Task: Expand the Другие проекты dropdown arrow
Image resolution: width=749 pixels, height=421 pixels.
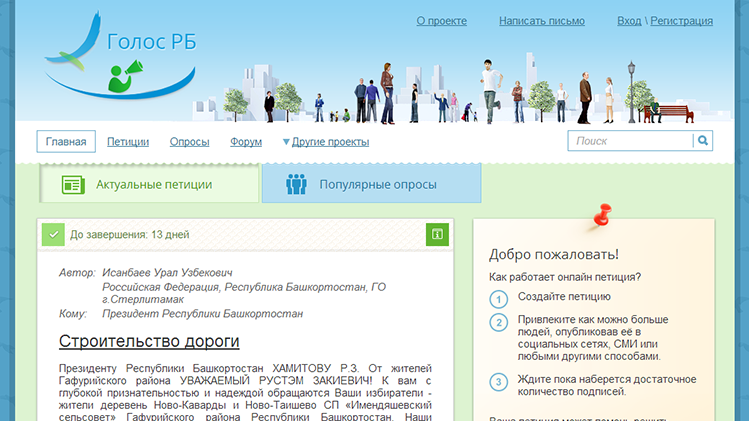Action: [286, 142]
